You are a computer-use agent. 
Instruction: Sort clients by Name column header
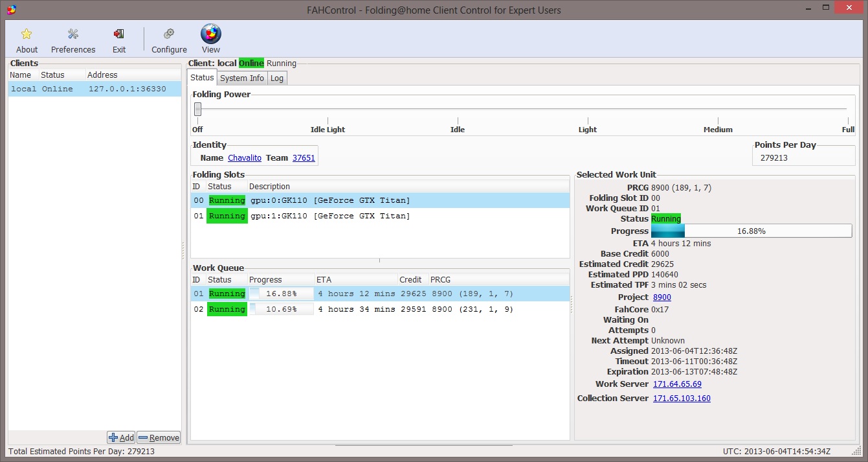23,75
